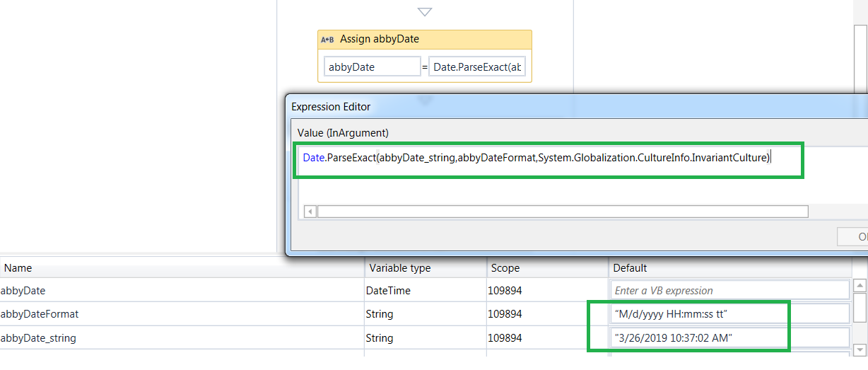Click the variables panel scroll up arrow
This screenshot has height=370, width=868.
860,286
